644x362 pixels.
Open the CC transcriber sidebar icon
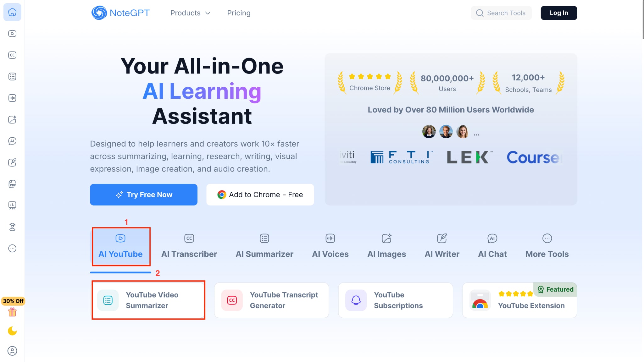12,55
